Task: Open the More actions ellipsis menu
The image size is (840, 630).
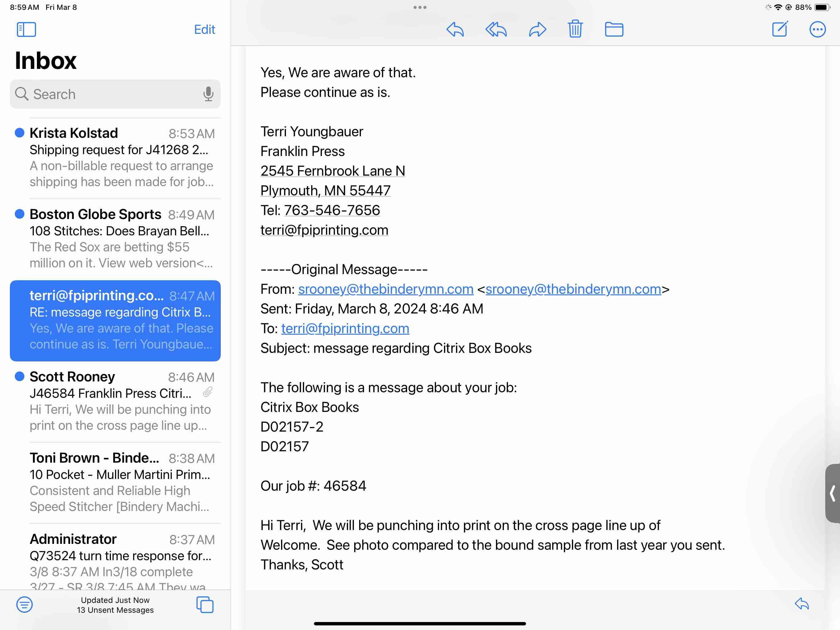Action: pyautogui.click(x=817, y=29)
